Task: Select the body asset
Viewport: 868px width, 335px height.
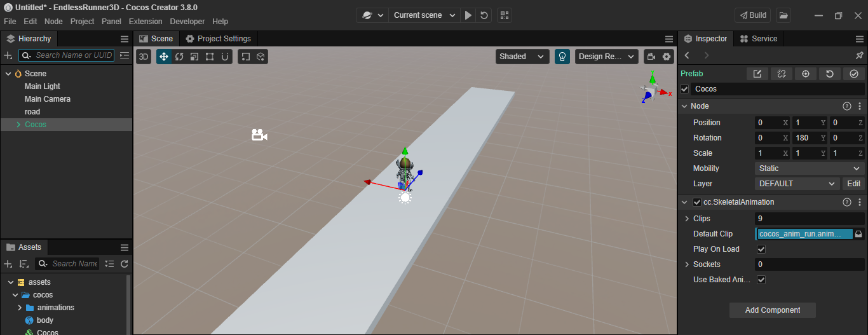Action: (45, 320)
